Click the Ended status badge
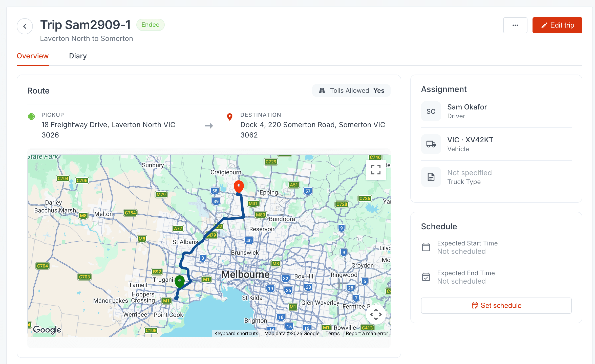 (151, 25)
